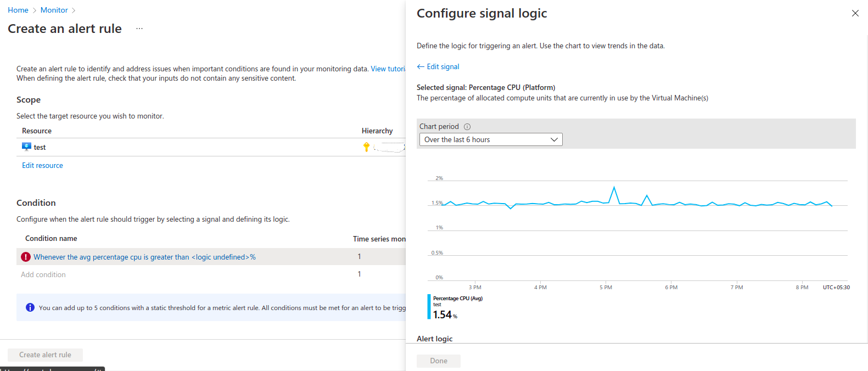Screen dimensions: 868x371
Task: Click the Percentage CPU legend color bar
Action: [429, 307]
